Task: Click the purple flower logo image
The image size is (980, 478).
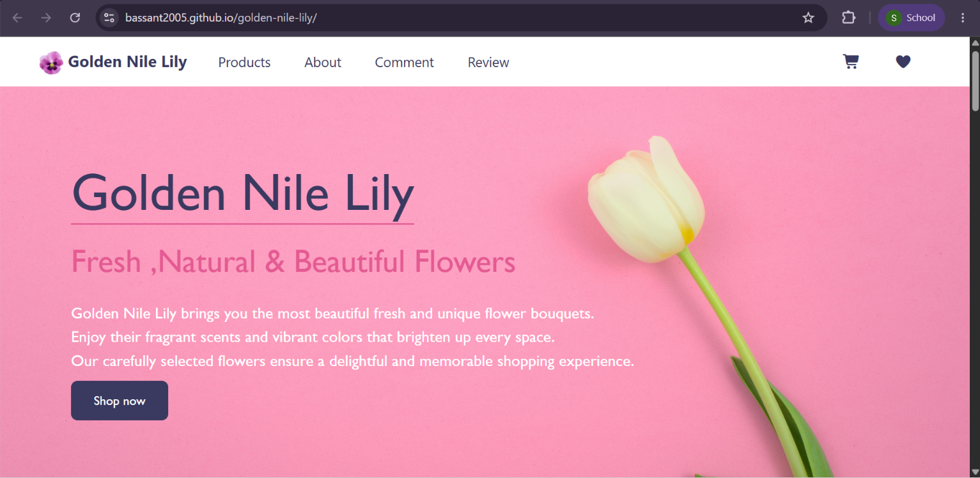Action: [x=51, y=63]
